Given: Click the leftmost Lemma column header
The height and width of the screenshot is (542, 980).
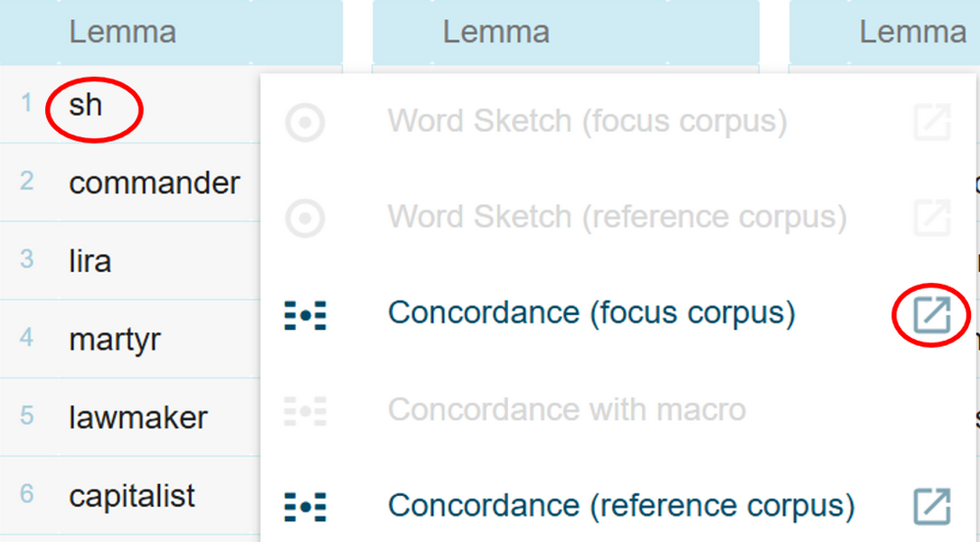Looking at the screenshot, I should [x=124, y=32].
